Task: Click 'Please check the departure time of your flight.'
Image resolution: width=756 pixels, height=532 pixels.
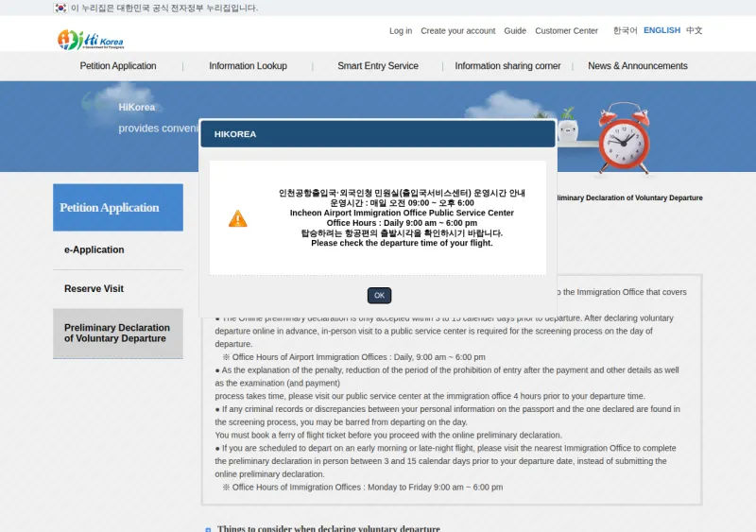Action: click(402, 243)
